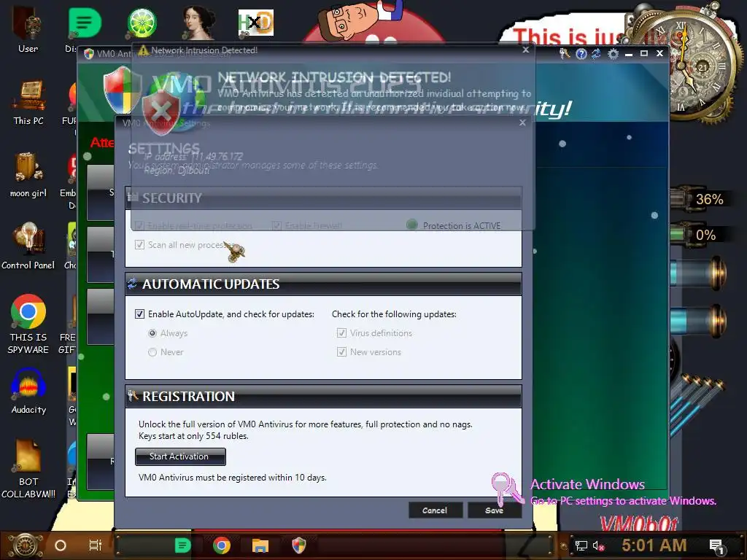
Task: Open the portrait lady desktop icon
Action: pyautogui.click(x=199, y=22)
